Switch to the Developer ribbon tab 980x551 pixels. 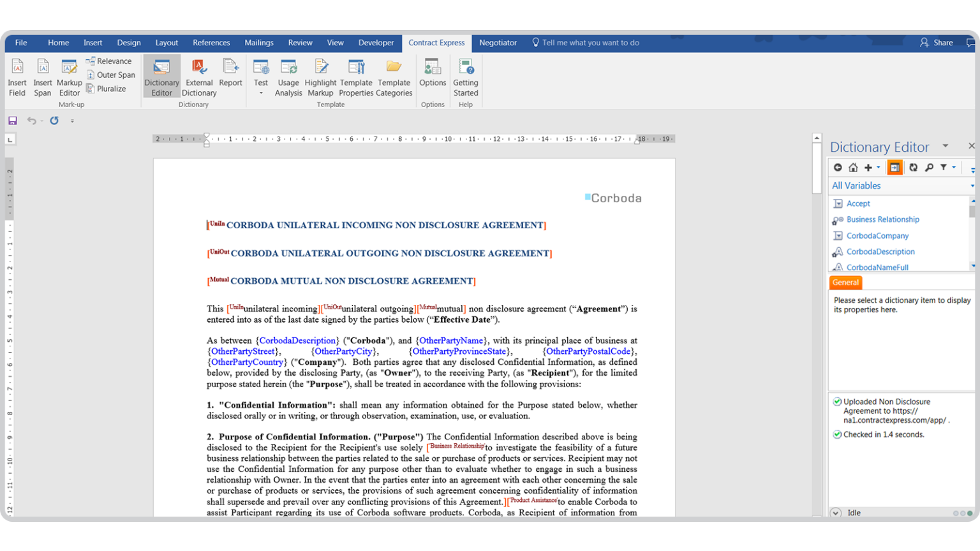[x=376, y=43]
